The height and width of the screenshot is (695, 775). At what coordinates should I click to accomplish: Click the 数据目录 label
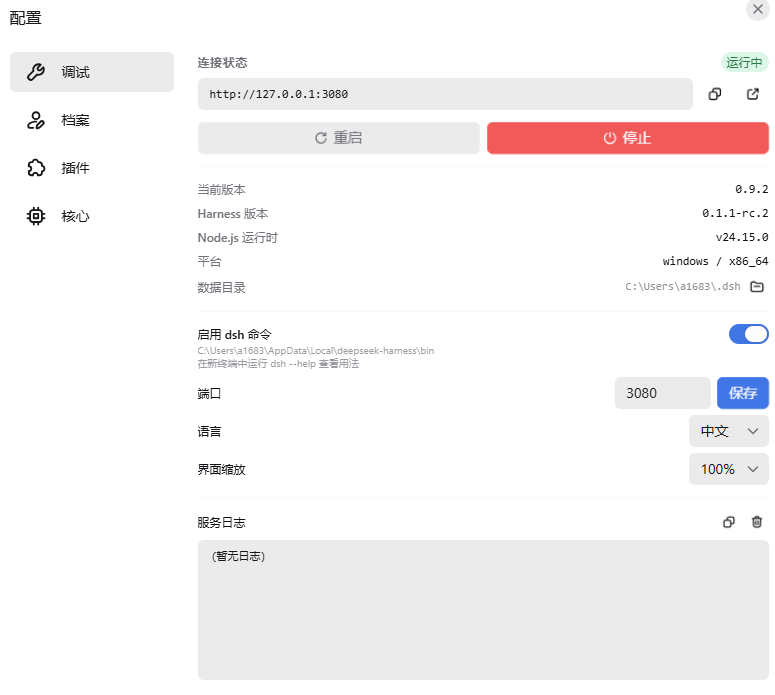click(x=221, y=287)
